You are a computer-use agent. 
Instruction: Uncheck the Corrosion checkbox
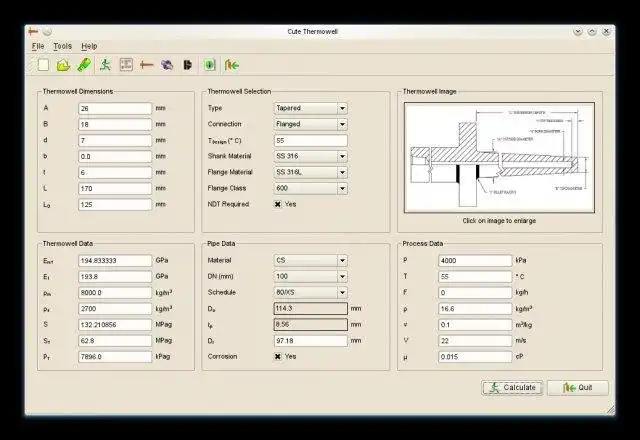(x=278, y=356)
